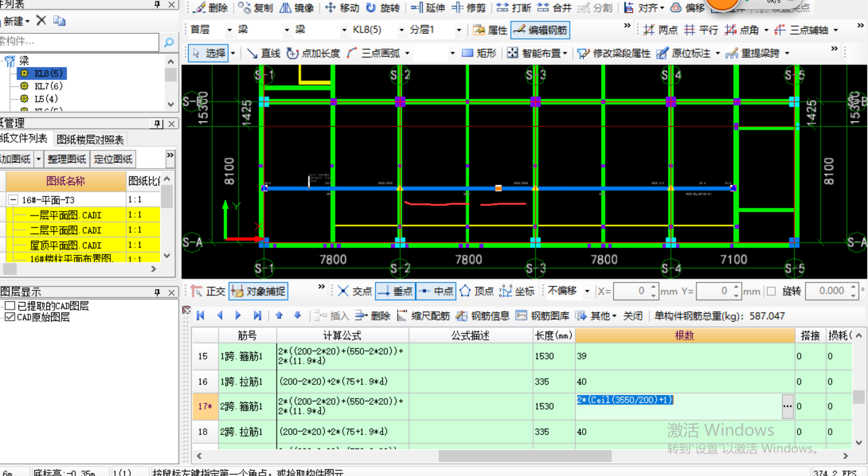The image size is (868, 476).
Task: Select the 打断 break tool
Action: 514,8
